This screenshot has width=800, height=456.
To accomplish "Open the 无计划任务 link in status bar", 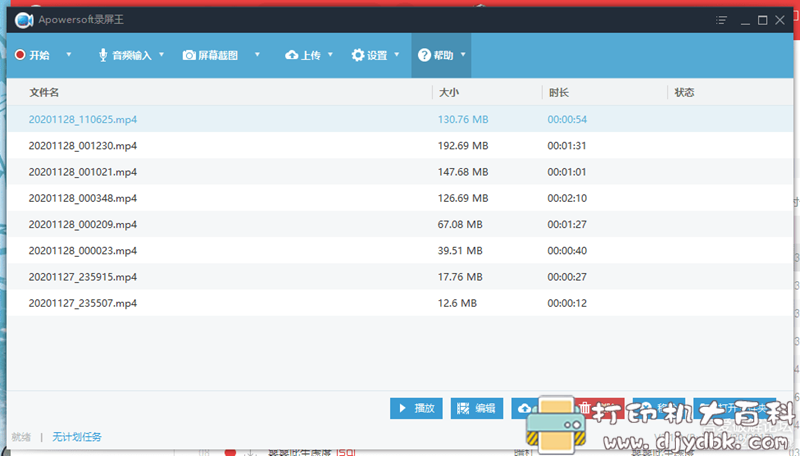I will coord(77,437).
